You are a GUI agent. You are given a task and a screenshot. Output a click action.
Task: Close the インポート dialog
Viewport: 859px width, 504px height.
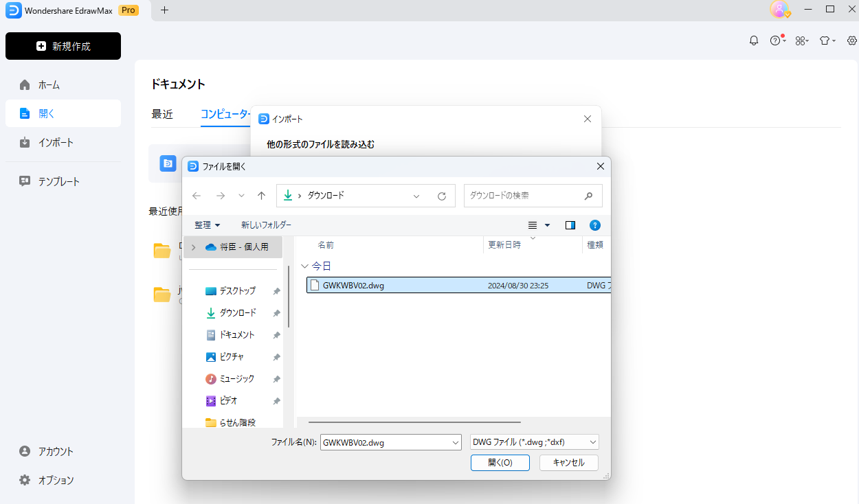click(x=588, y=119)
